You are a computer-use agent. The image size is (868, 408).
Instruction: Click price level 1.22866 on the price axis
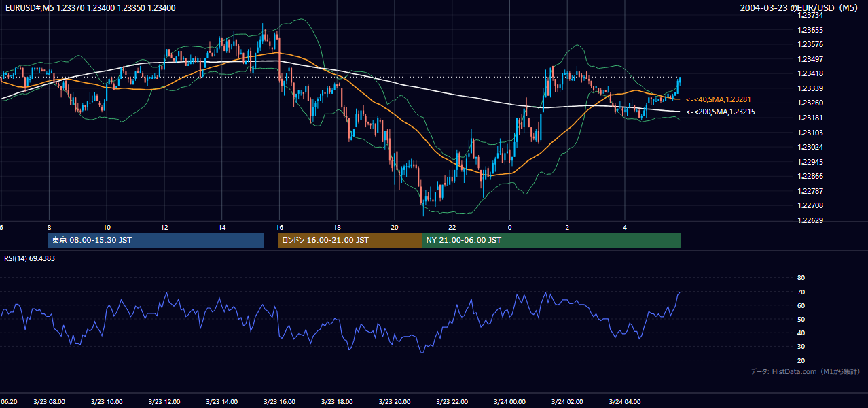tap(810, 176)
